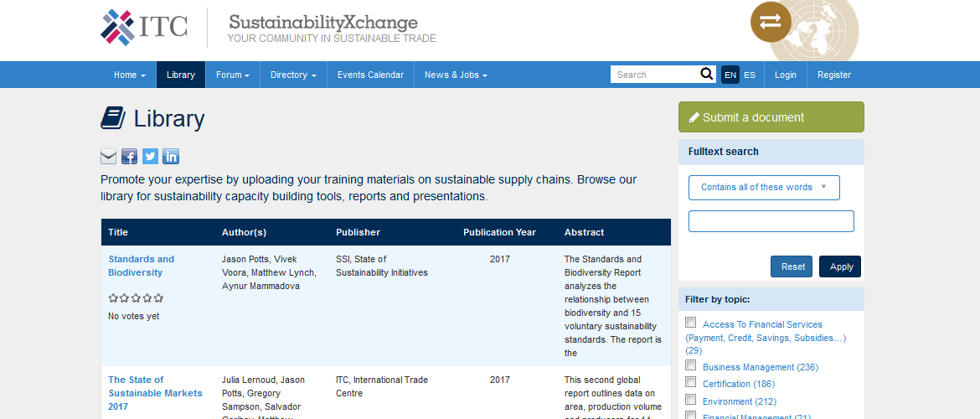This screenshot has height=419, width=980.
Task: Open the Forum dropdown menu
Action: pos(233,75)
